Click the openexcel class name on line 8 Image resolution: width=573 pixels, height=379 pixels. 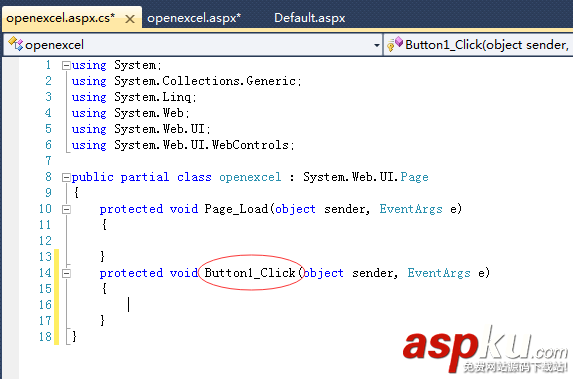pyautogui.click(x=250, y=177)
